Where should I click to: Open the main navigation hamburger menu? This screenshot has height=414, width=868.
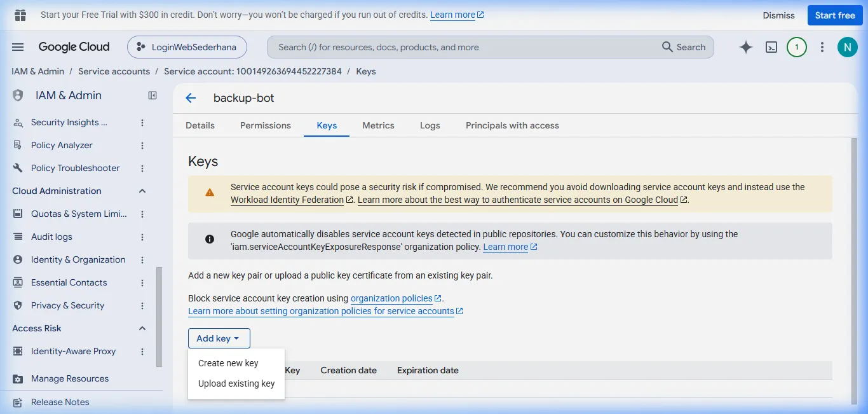[x=18, y=47]
